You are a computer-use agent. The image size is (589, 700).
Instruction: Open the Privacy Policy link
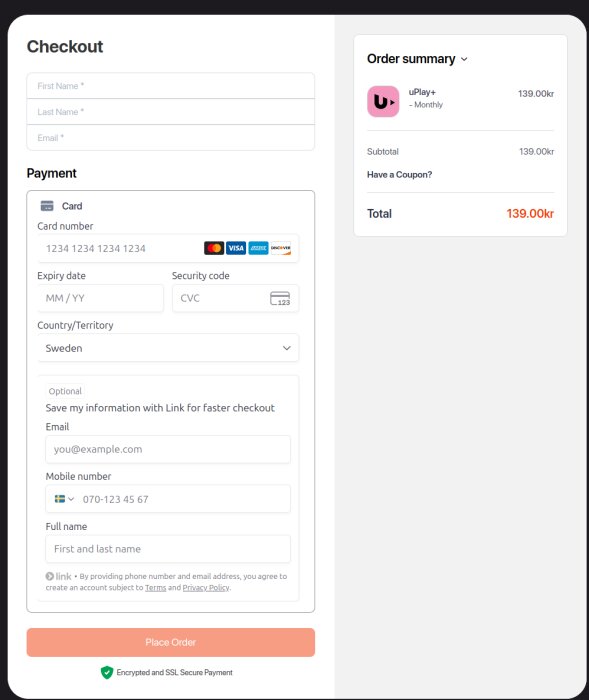coord(206,588)
